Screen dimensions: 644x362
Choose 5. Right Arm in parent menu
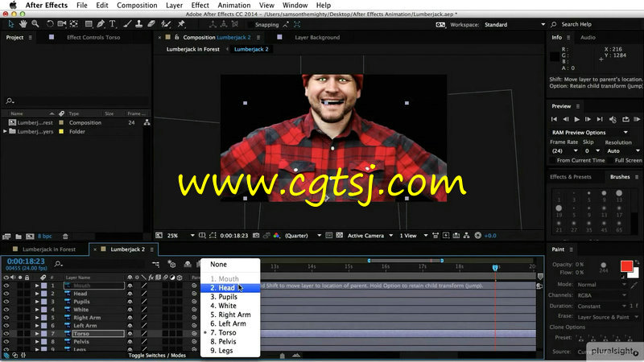(230, 315)
